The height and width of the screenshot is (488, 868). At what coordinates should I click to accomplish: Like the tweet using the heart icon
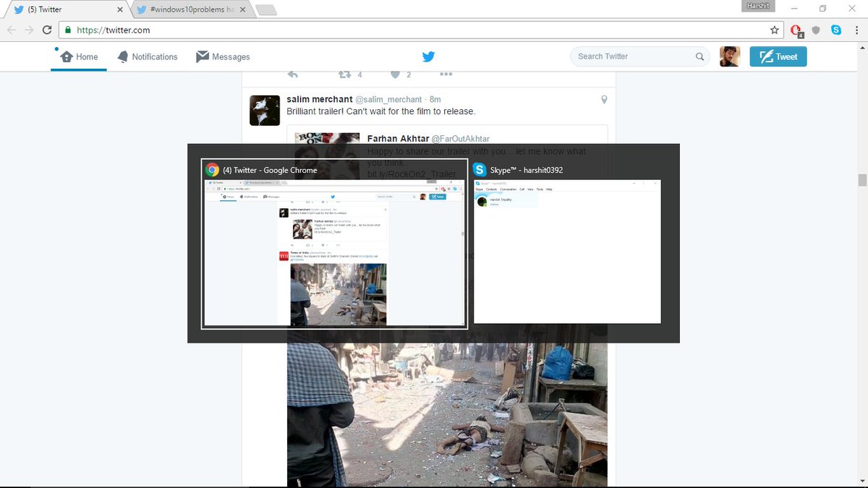[396, 74]
